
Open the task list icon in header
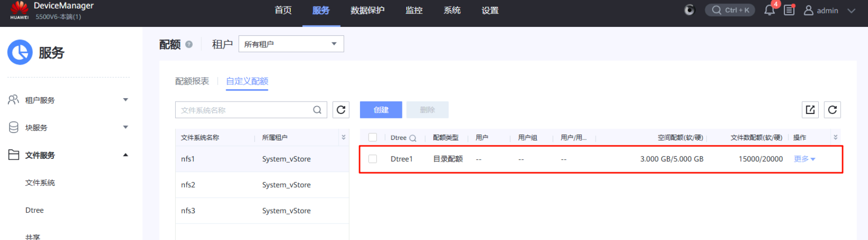click(x=789, y=10)
